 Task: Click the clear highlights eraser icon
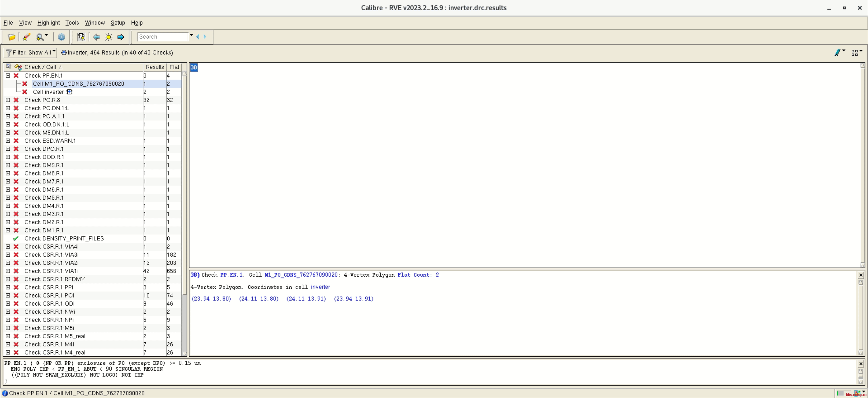click(26, 37)
